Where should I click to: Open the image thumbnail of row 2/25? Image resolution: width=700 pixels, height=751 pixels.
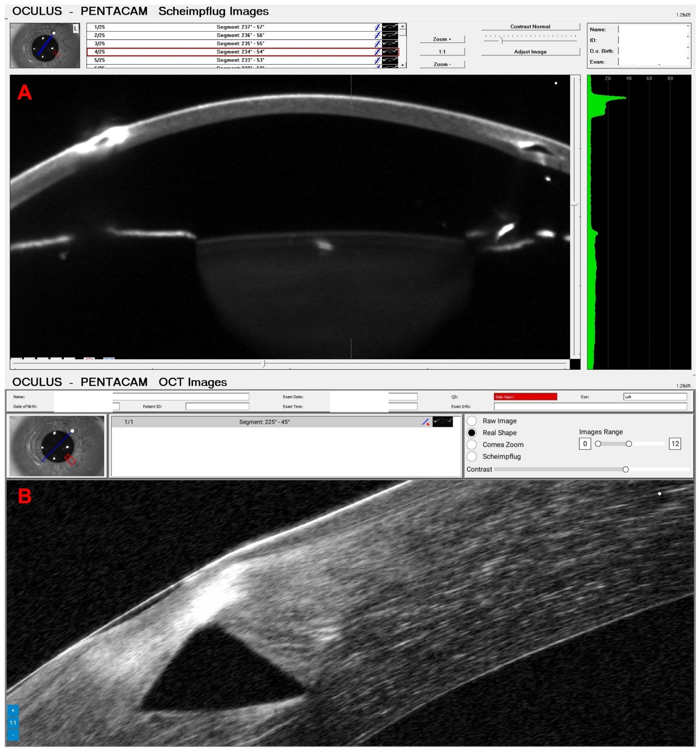pos(390,35)
